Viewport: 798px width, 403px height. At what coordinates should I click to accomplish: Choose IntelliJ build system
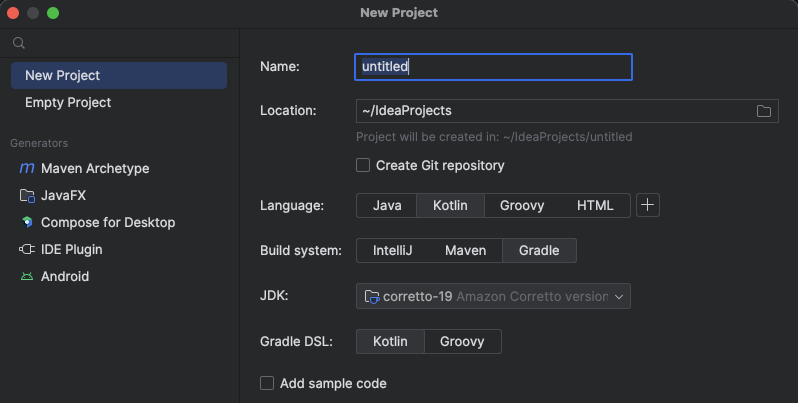(392, 250)
